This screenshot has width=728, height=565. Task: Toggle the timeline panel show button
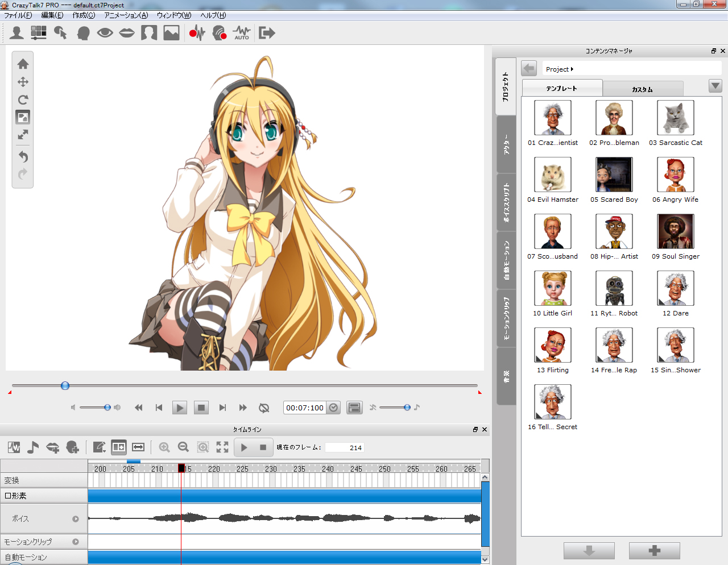point(354,408)
